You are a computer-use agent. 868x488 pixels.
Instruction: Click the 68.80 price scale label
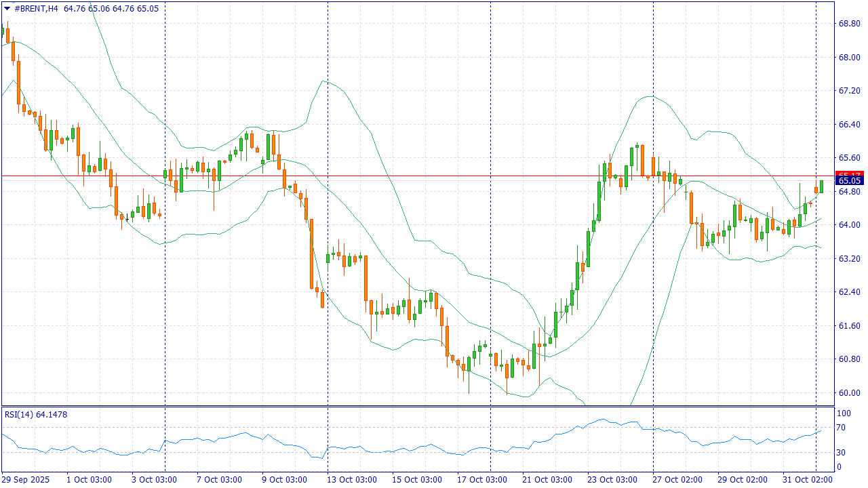tap(850, 24)
